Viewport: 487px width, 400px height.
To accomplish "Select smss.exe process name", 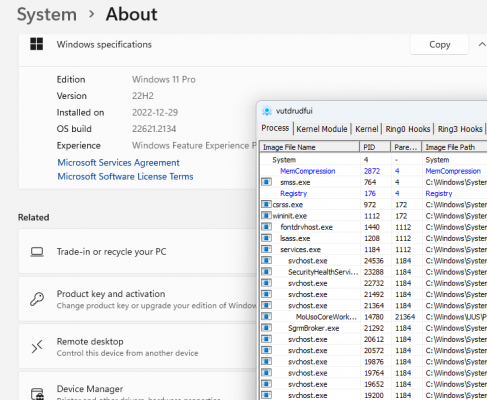I will tap(295, 182).
